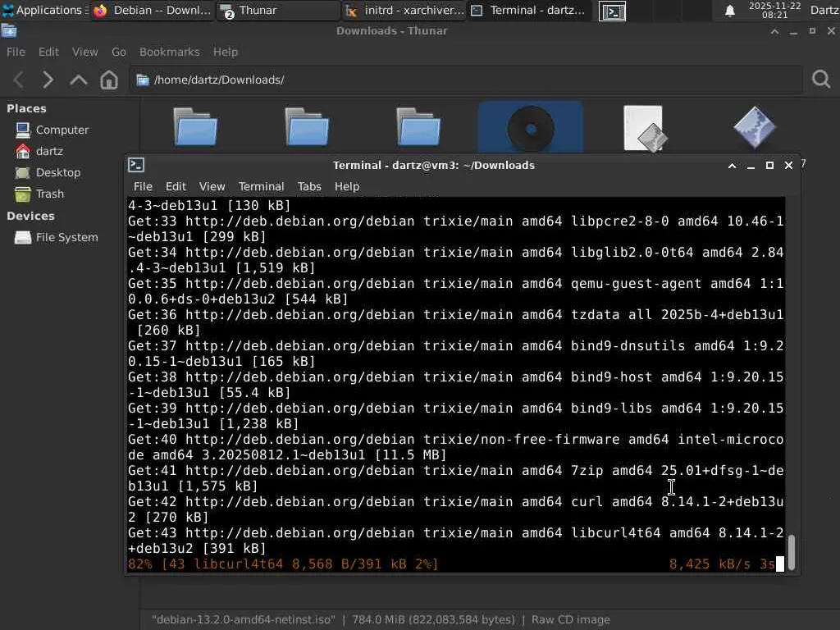Select the blue diamond file icon
The height and width of the screenshot is (630, 840).
tap(755, 127)
